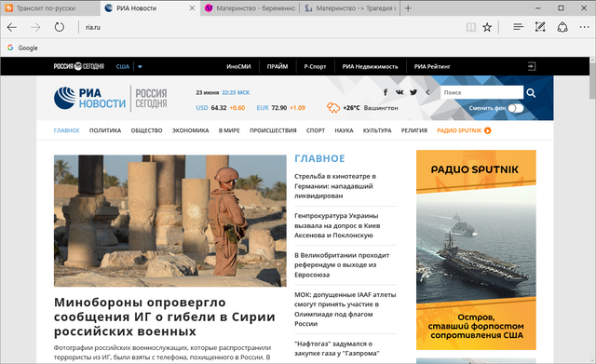Screen dimensions: 596x364
Task: Open reading view book icon
Action: point(471,27)
